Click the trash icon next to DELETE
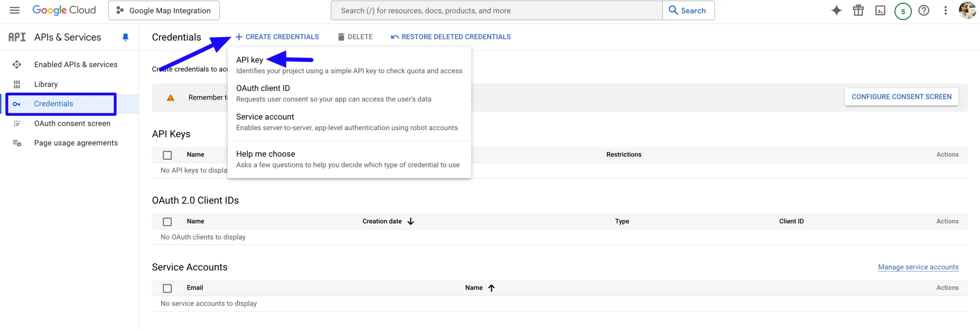Image resolution: width=980 pixels, height=329 pixels. tap(341, 37)
